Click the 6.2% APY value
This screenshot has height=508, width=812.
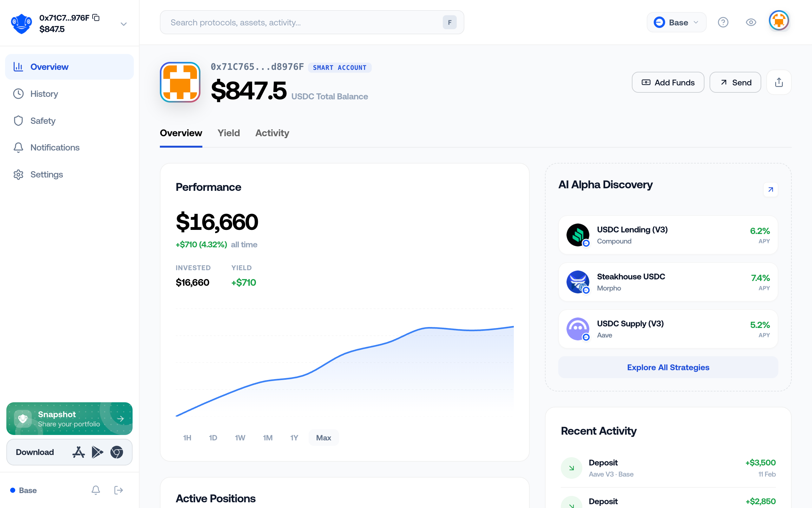760,231
